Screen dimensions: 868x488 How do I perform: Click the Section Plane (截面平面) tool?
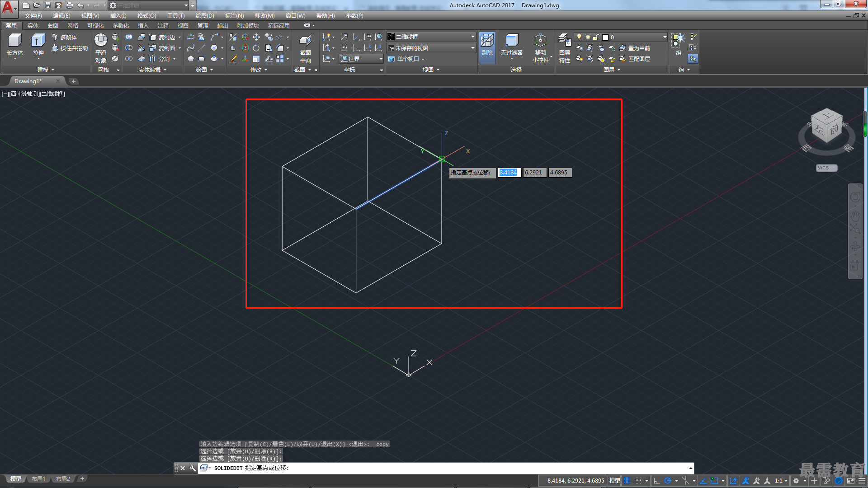click(306, 48)
